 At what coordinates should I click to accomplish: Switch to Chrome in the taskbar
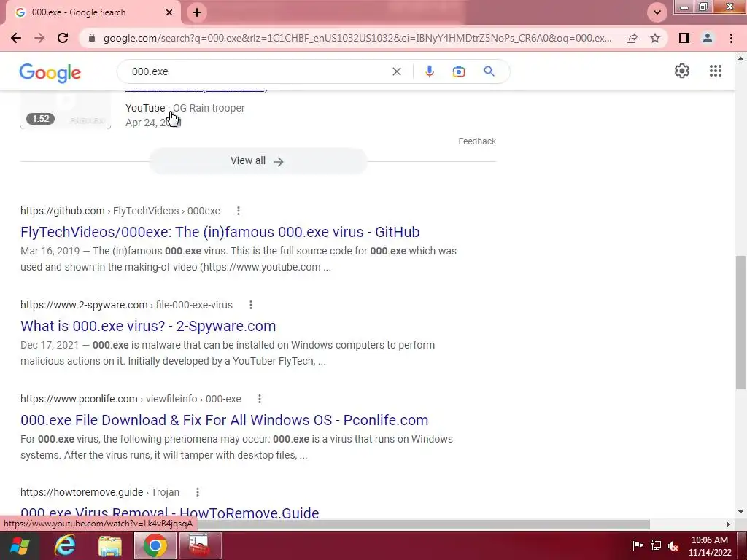(x=155, y=545)
